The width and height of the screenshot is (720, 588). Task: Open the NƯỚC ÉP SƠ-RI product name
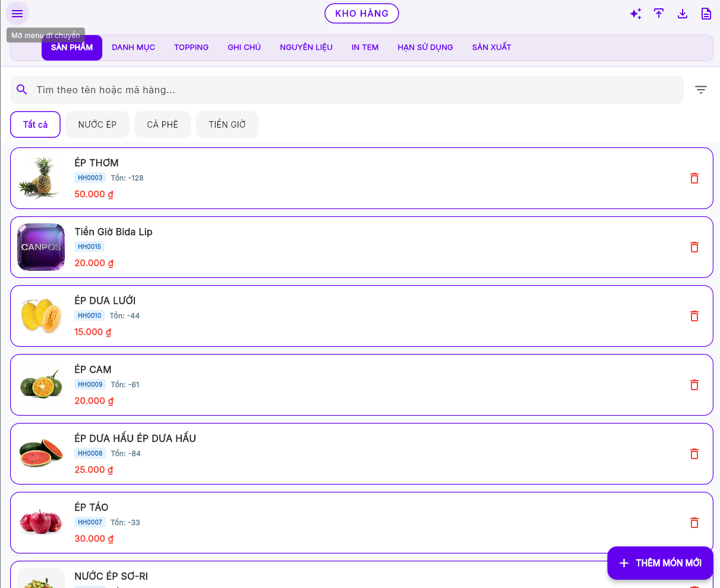111,576
